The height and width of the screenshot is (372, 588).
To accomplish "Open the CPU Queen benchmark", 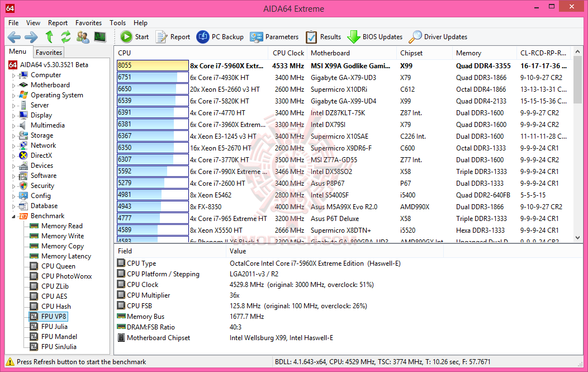I will click(x=58, y=266).
